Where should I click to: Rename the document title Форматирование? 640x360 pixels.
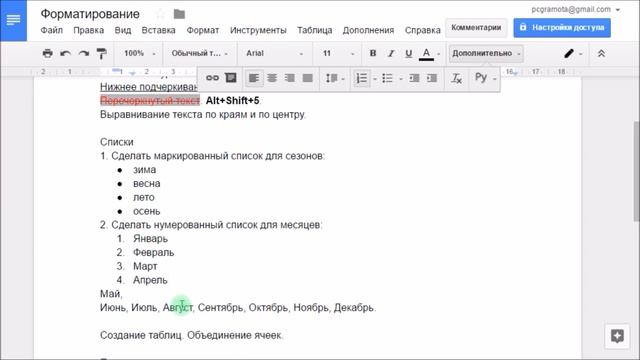tap(90, 14)
